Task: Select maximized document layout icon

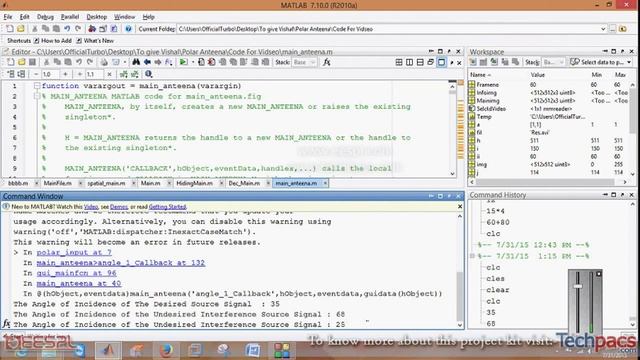Action: point(441,62)
